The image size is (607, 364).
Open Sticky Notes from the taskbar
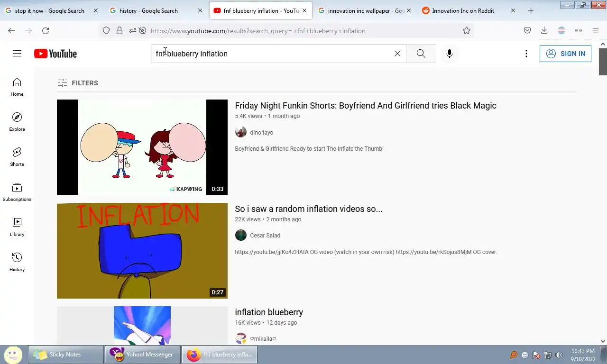[66, 355]
